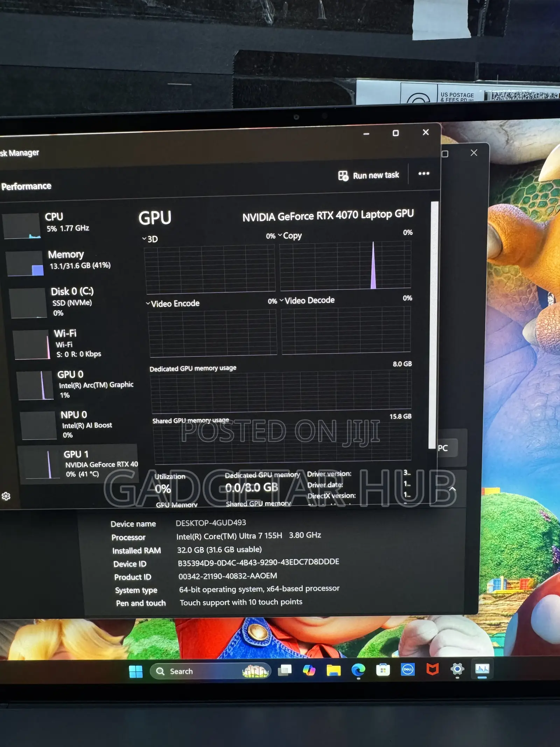
Task: Click Product ID 00342-21190-40832-AAOEM
Action: point(227,576)
